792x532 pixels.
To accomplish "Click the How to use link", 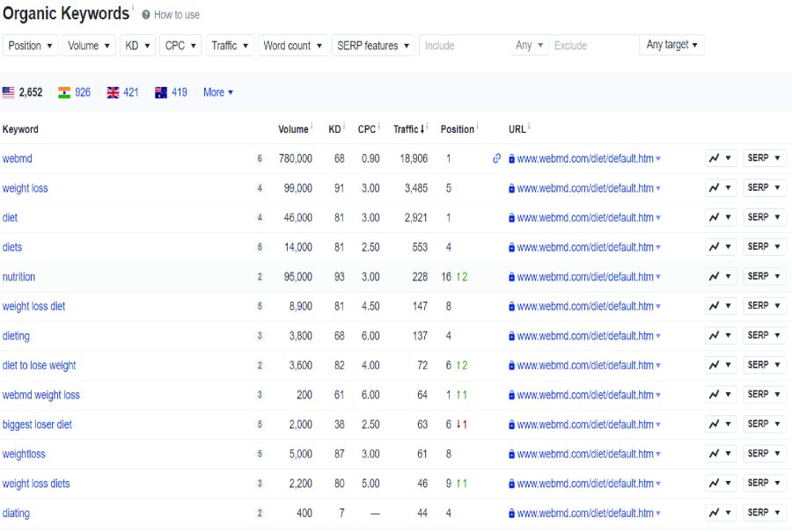I will 177,15.
